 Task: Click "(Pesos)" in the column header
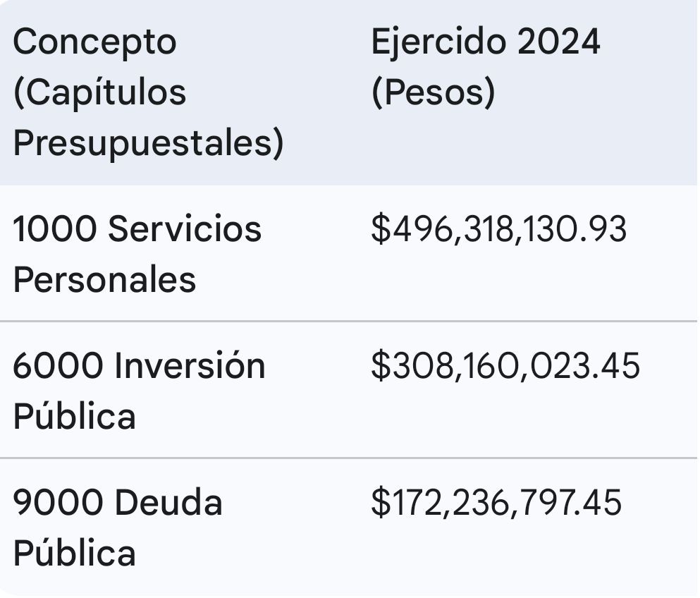[x=433, y=93]
